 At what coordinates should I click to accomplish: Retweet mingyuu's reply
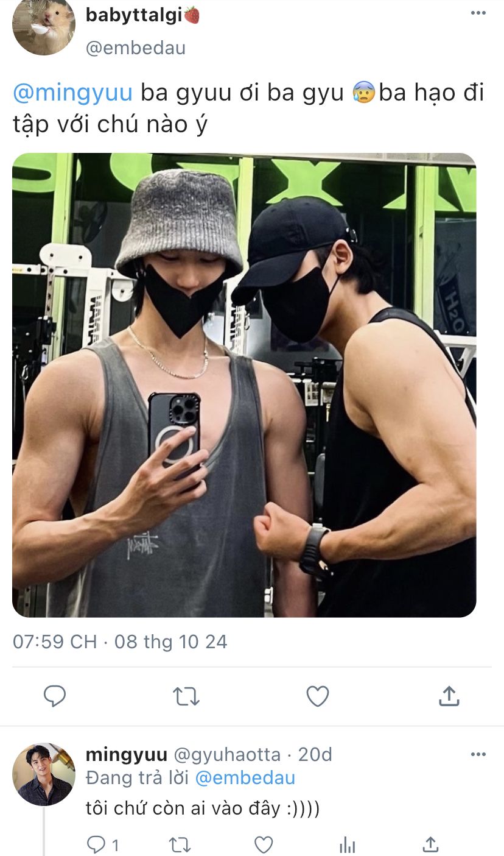pos(180,844)
